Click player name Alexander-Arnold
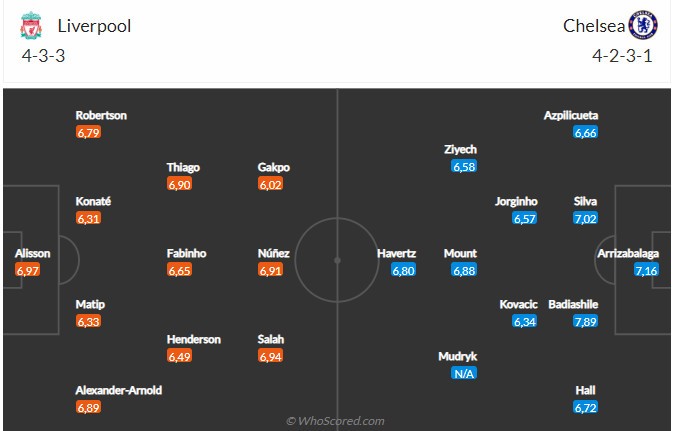This screenshot has width=673, height=431. click(119, 390)
